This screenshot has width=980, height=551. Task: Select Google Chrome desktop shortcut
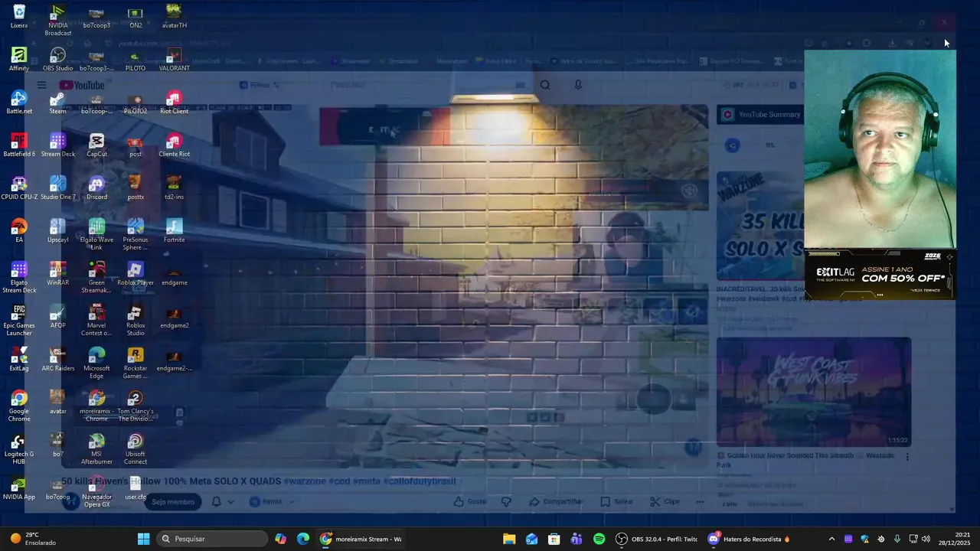[19, 406]
